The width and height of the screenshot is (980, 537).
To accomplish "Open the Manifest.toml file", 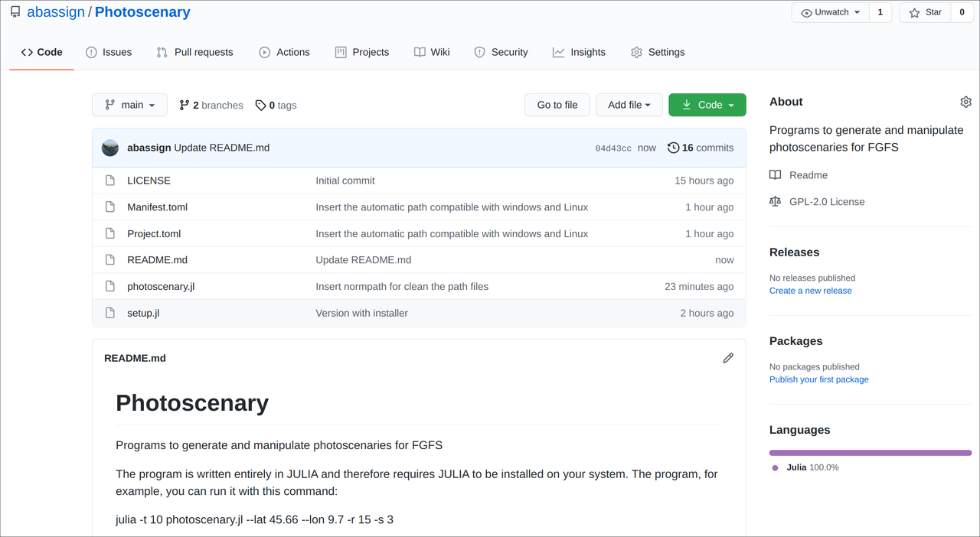I will (157, 207).
